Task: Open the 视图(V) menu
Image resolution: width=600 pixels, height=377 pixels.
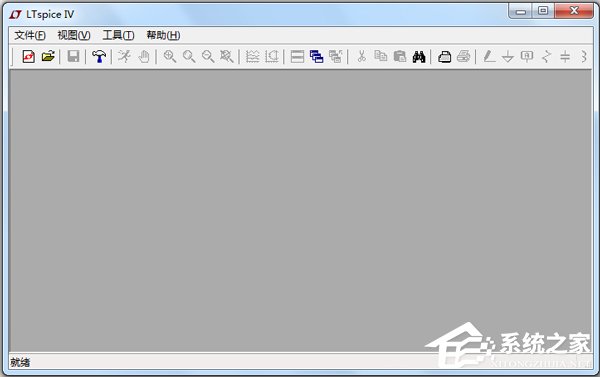Action: click(x=74, y=36)
